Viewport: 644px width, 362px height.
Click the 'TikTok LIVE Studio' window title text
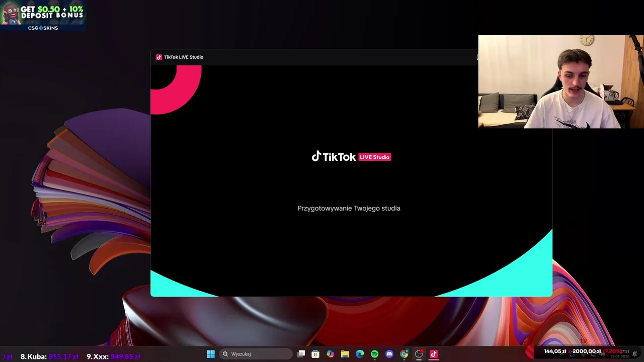click(184, 57)
